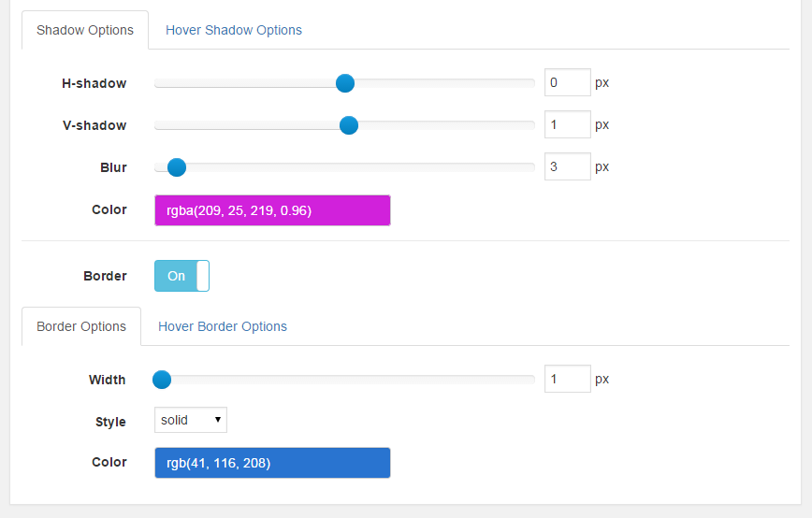
Task: Click the Blur slider track's far right
Action: 529,167
